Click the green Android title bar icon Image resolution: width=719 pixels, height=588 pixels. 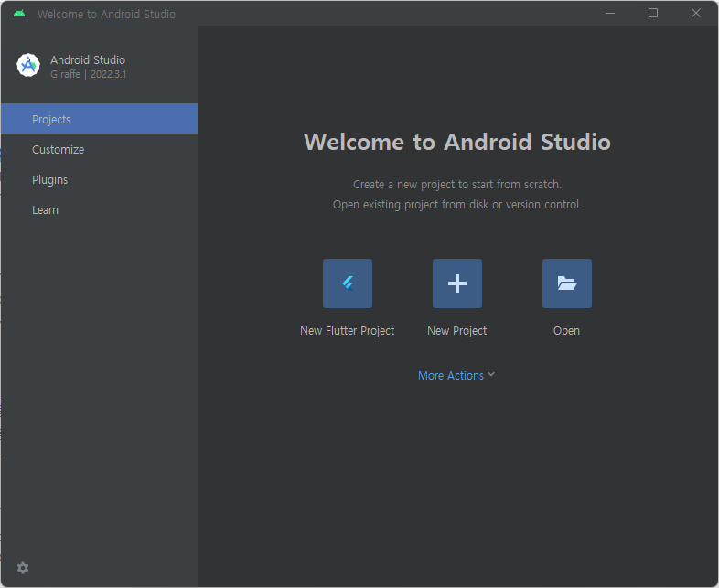(19, 14)
